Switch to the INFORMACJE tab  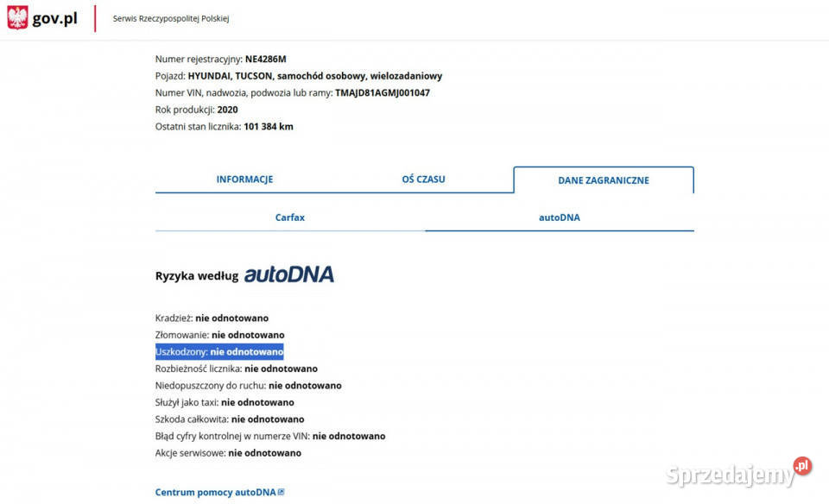[244, 180]
